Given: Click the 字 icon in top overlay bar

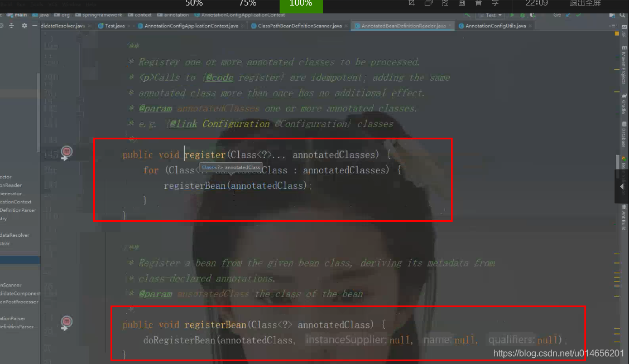Looking at the screenshot, I should point(496,3).
